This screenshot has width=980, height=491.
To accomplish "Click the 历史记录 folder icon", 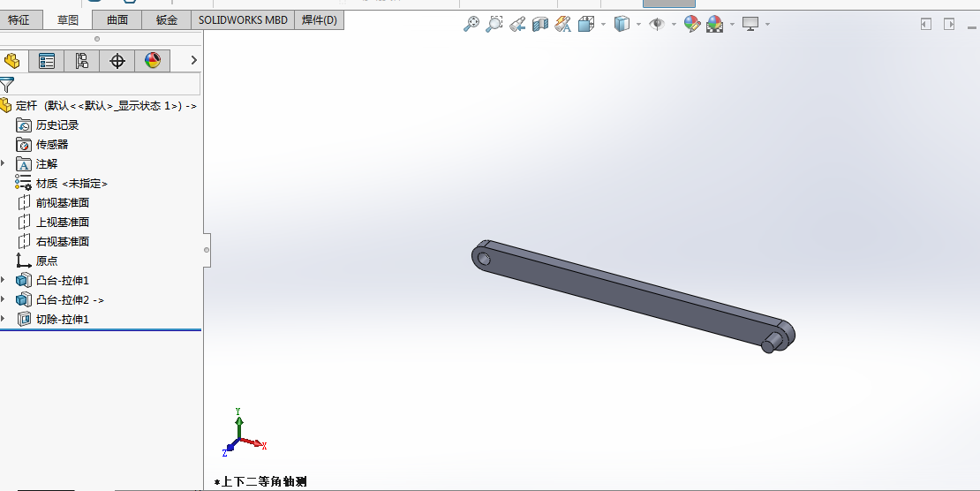I will 23,125.
